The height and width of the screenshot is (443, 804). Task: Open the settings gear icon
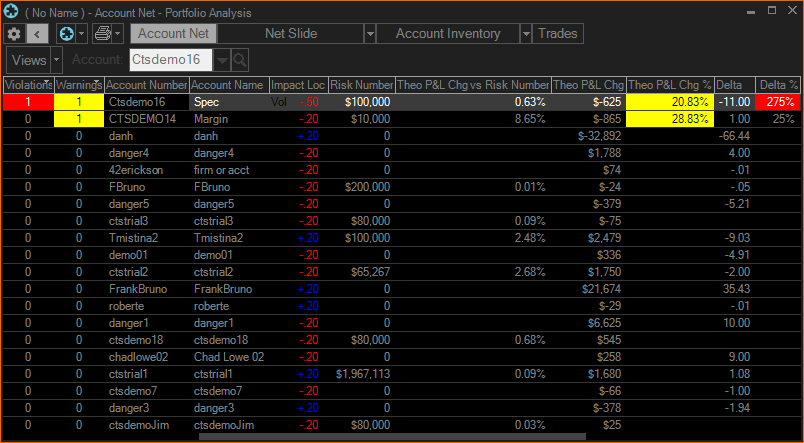pyautogui.click(x=14, y=34)
